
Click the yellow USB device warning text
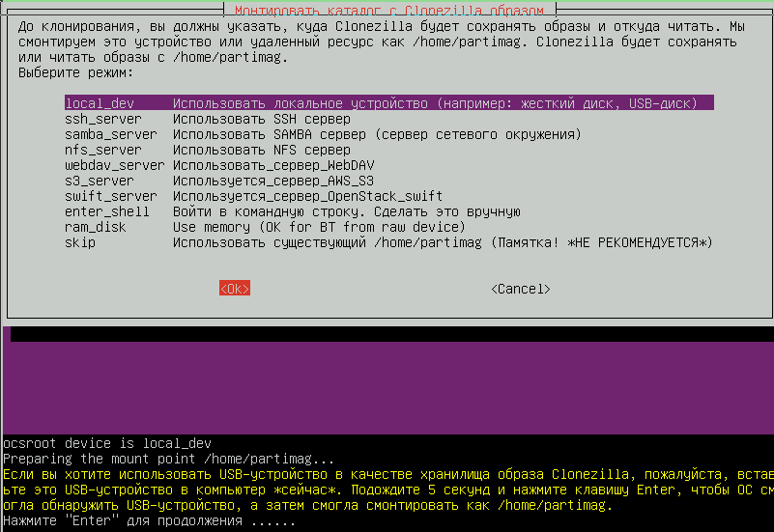pos(387,490)
